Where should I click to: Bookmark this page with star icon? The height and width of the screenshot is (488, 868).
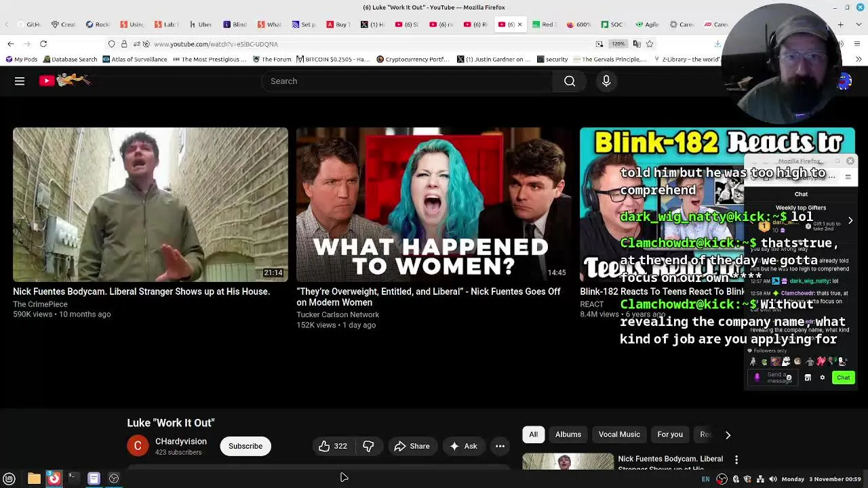tap(650, 44)
